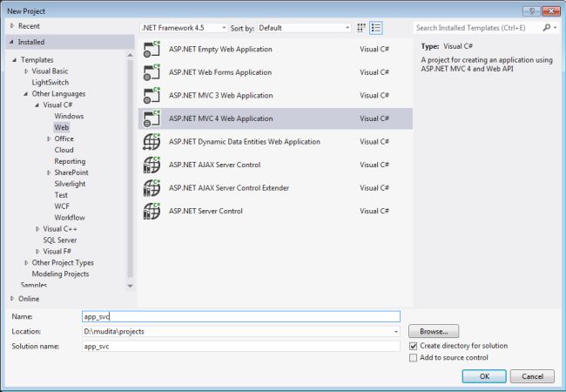Click the AJAX Server Control Extender icon

[x=152, y=187]
